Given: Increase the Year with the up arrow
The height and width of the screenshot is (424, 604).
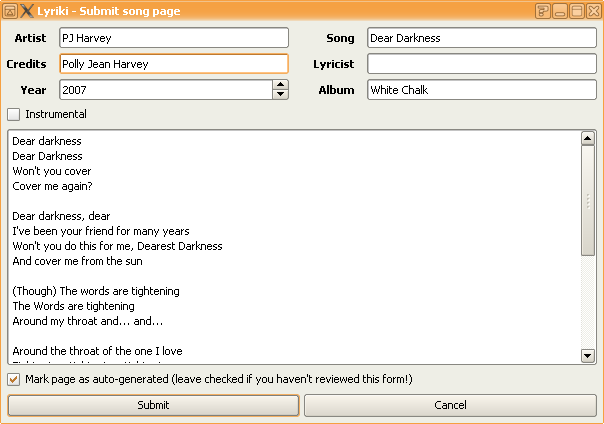Looking at the screenshot, I should (280, 85).
